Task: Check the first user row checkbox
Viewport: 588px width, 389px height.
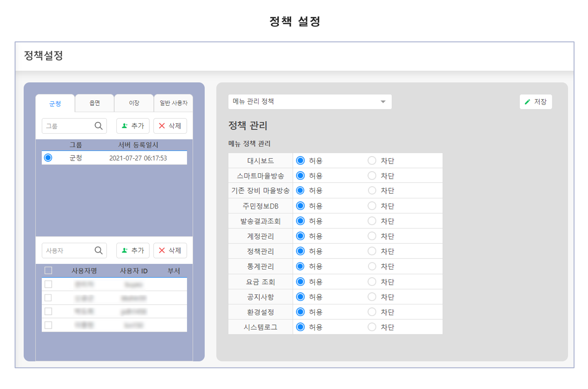Action: tap(48, 284)
